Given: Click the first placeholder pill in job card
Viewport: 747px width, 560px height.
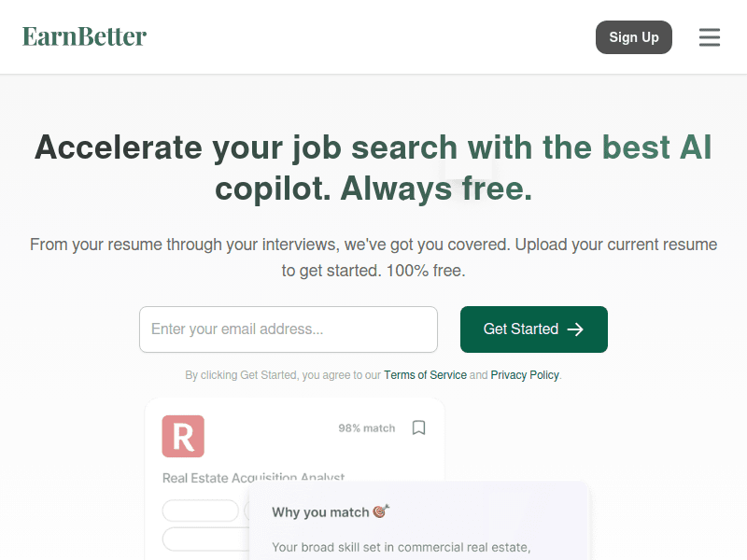Looking at the screenshot, I should click(x=201, y=511).
